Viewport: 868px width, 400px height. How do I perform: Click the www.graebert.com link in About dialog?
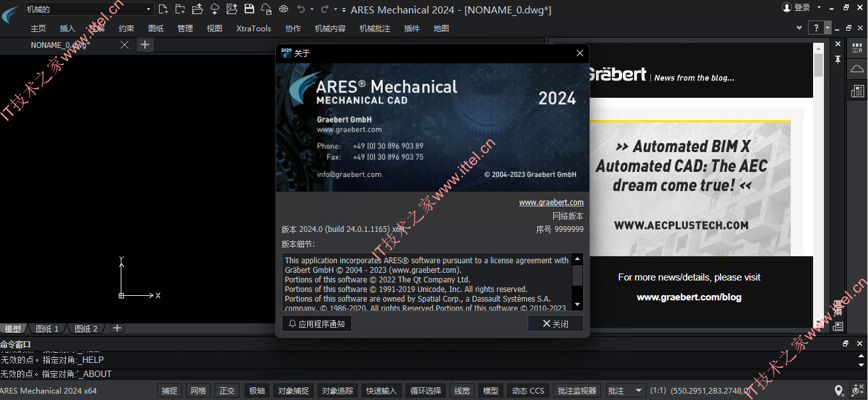pos(551,203)
